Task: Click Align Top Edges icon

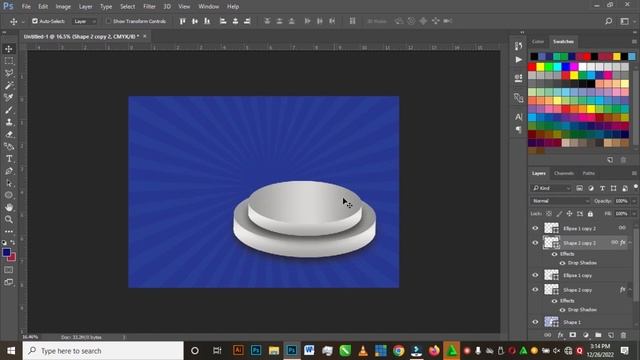Action: click(182, 21)
